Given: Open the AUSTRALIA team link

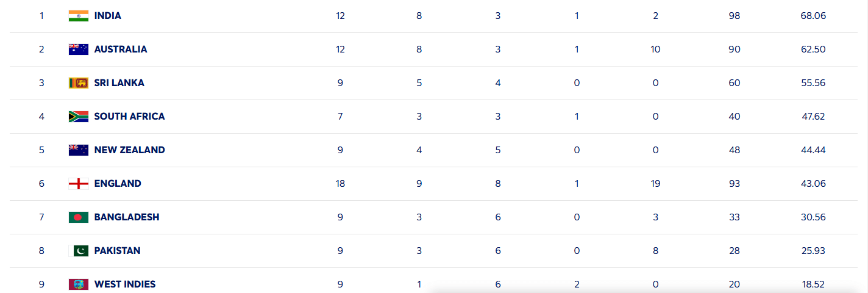Looking at the screenshot, I should click(x=121, y=49).
